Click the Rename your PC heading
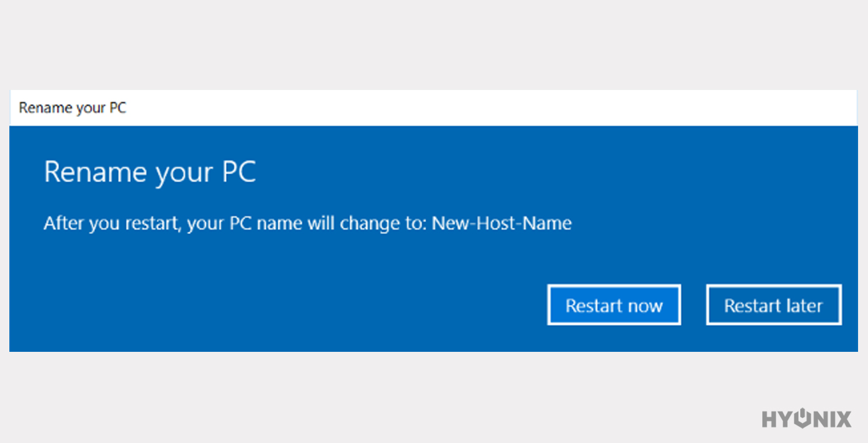Screen dimensions: 868x443 (150, 171)
